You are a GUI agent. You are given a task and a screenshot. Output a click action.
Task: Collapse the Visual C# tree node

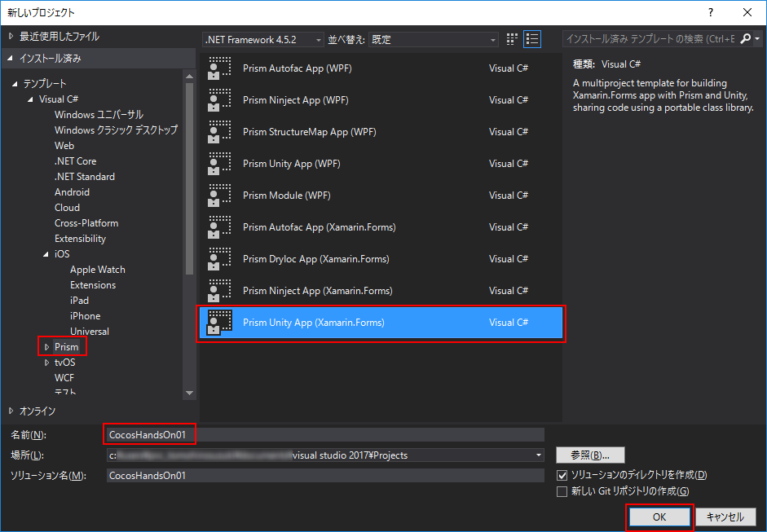[x=30, y=99]
